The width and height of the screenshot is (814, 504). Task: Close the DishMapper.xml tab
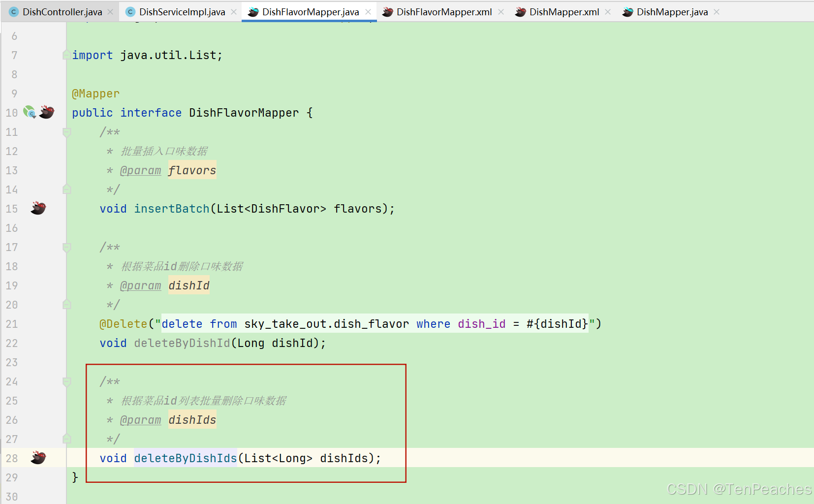point(608,12)
